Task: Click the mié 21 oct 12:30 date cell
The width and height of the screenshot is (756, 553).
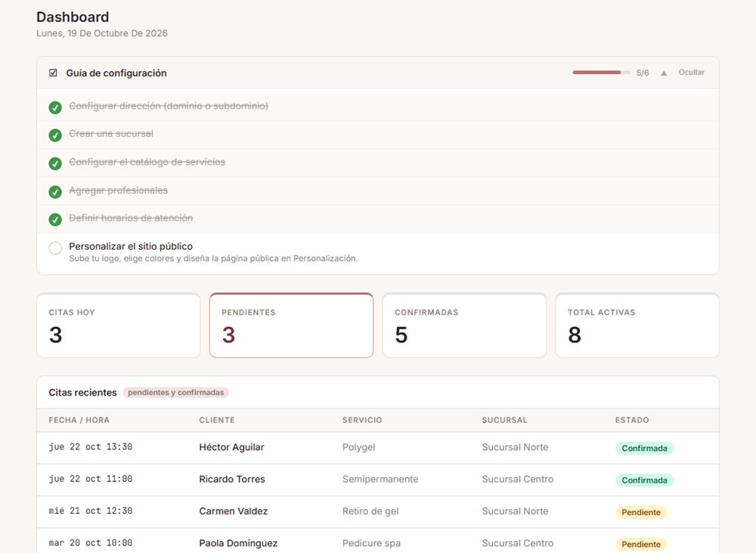Action: coord(91,511)
